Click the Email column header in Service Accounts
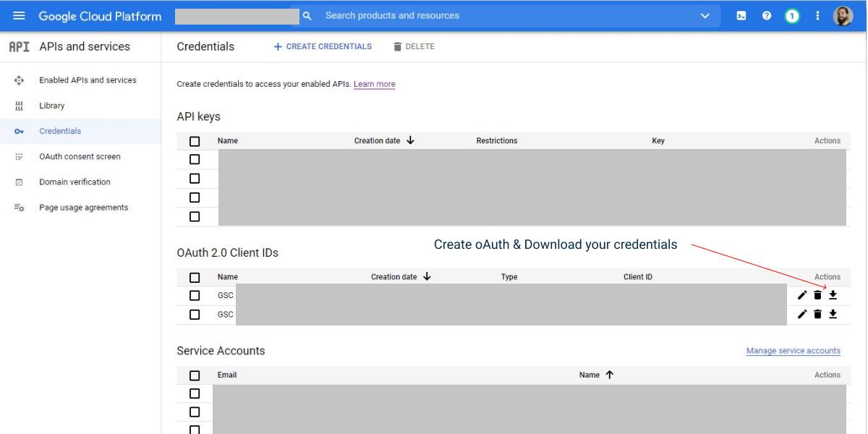This screenshot has height=434, width=868. point(227,375)
